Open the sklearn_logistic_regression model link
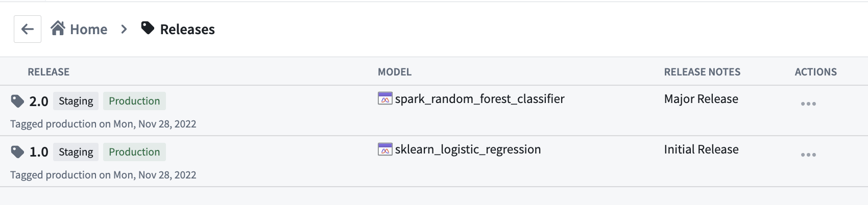This screenshot has height=205, width=868. coord(468,149)
